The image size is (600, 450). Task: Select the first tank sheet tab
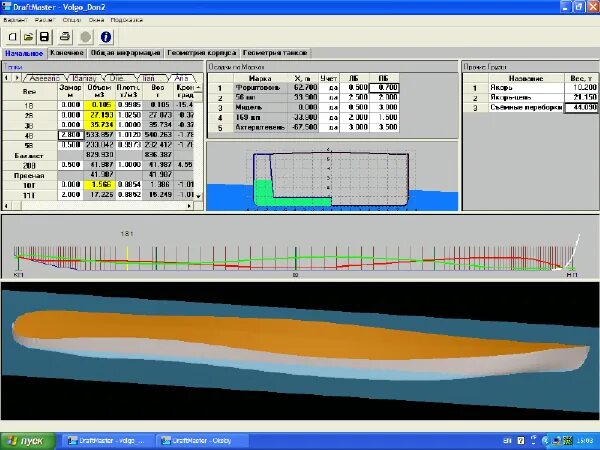point(44,78)
